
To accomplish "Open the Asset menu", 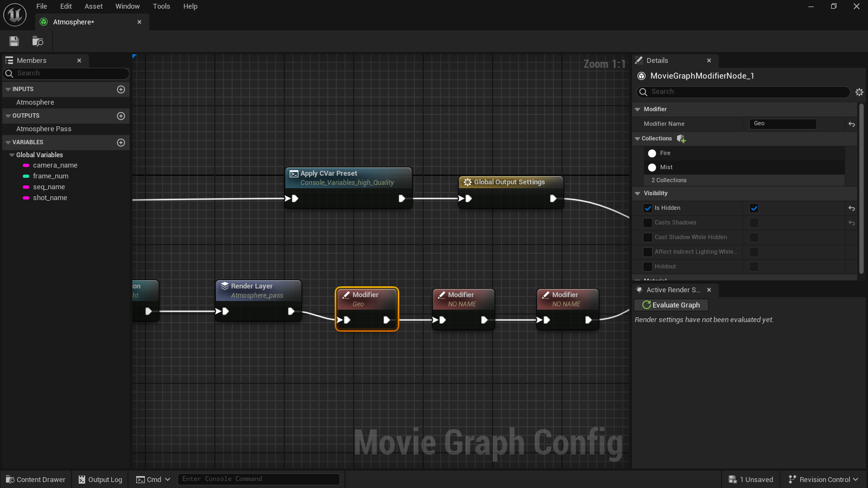I will pyautogui.click(x=93, y=7).
